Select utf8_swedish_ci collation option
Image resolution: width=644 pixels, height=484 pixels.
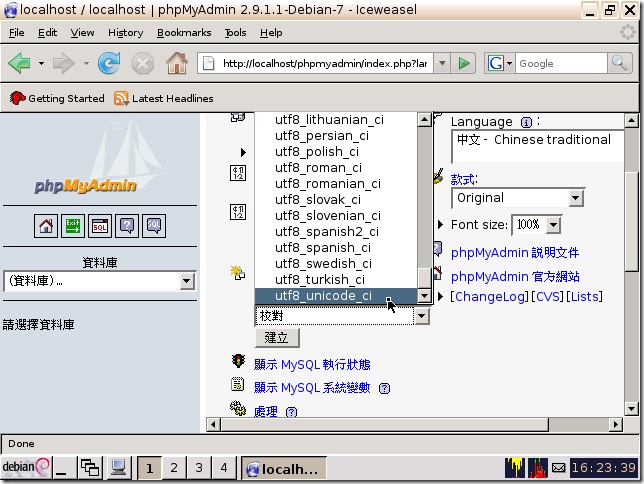click(x=336, y=264)
